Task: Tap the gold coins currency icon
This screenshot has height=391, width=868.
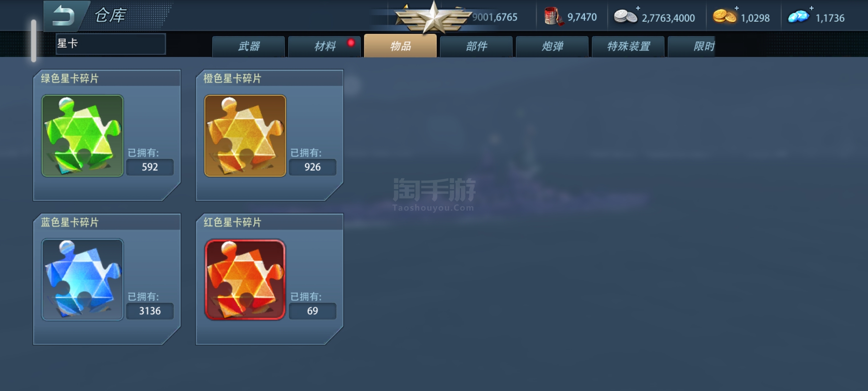Action: pos(725,17)
